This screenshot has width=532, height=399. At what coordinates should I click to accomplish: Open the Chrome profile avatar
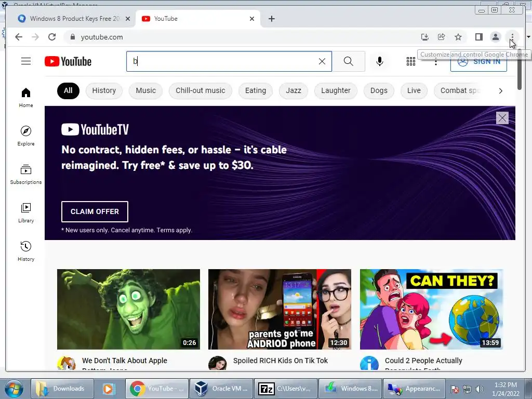(x=495, y=37)
